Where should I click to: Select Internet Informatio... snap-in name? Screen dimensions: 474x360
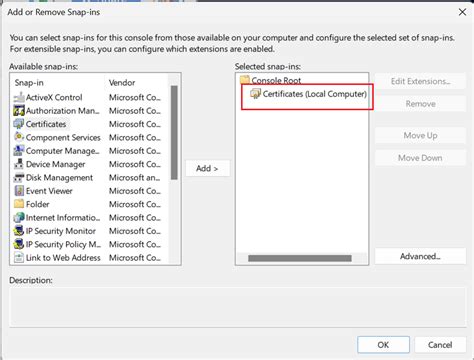coord(63,217)
